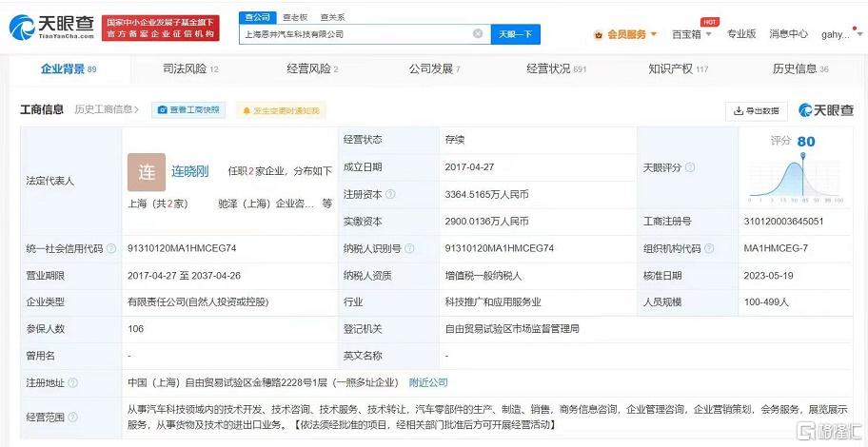Switch to the 经营风险 tab
Screen dimensions: 868x447
coord(312,69)
